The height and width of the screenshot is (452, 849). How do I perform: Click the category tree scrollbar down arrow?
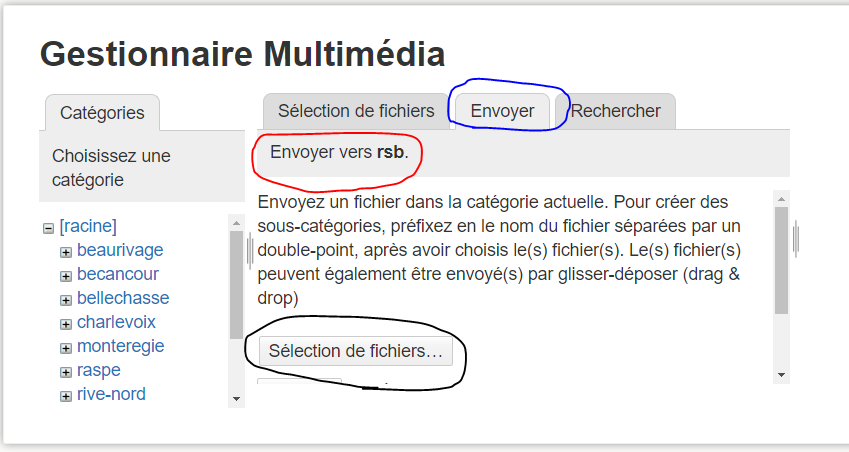coord(236,398)
